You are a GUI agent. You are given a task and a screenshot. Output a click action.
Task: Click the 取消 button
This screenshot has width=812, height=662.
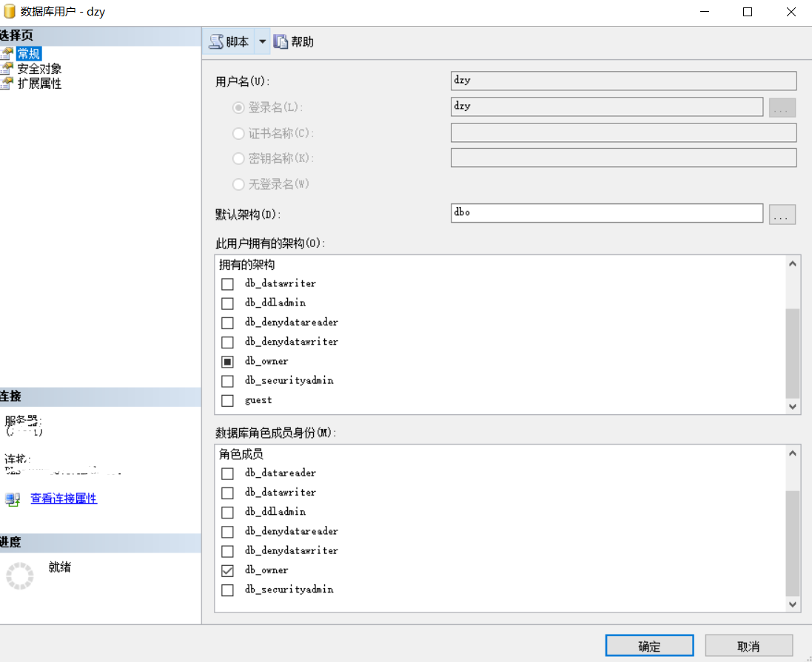[748, 645]
